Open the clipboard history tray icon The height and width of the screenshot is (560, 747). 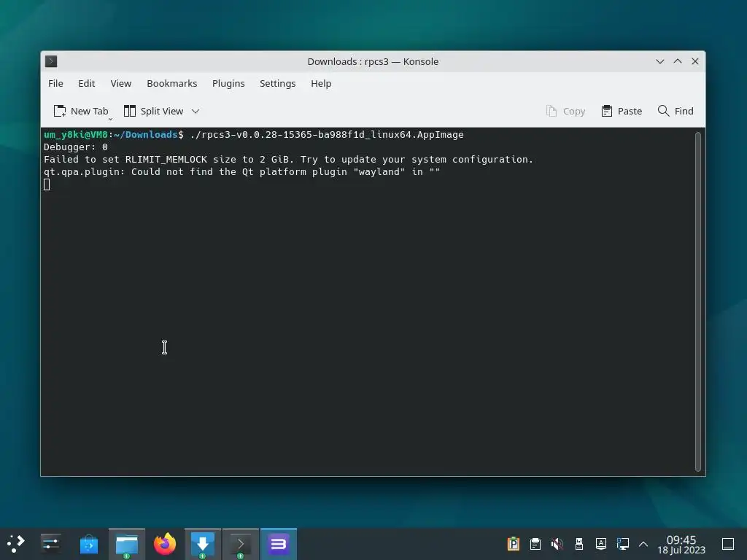(x=535, y=544)
